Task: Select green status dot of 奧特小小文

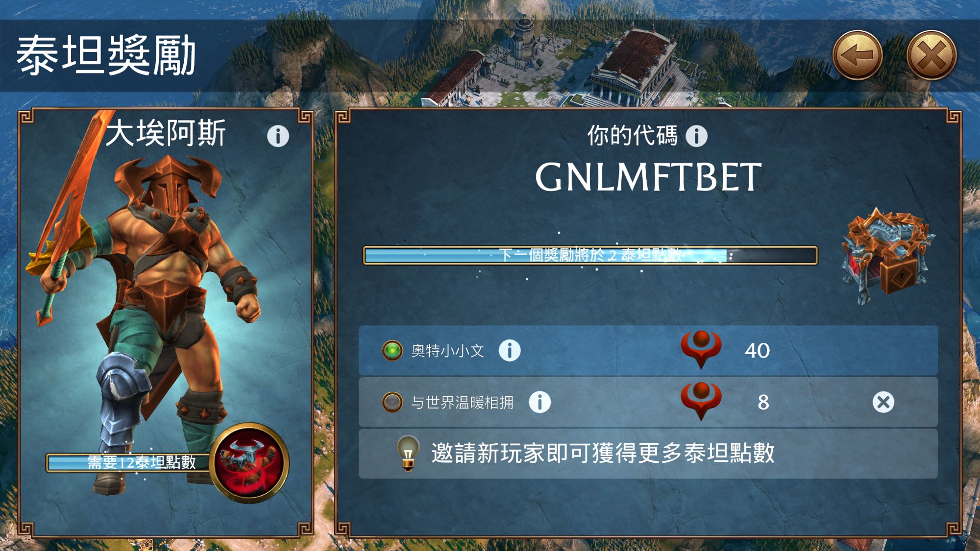Action: [x=392, y=351]
